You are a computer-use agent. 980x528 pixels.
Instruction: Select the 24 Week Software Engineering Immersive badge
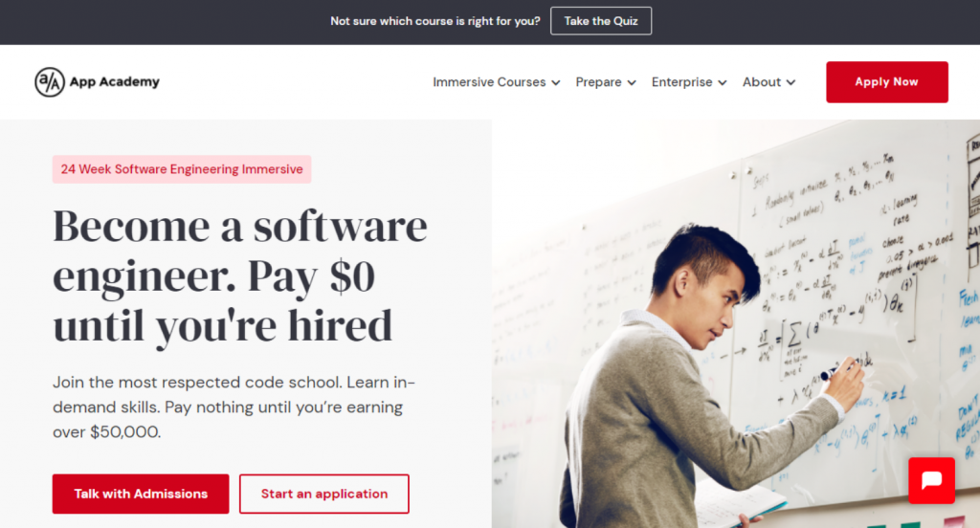[x=181, y=169]
